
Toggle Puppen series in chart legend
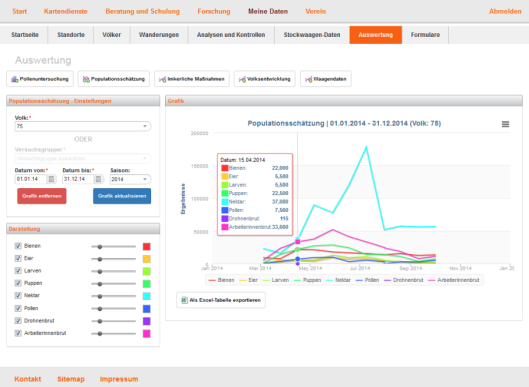pos(307,280)
